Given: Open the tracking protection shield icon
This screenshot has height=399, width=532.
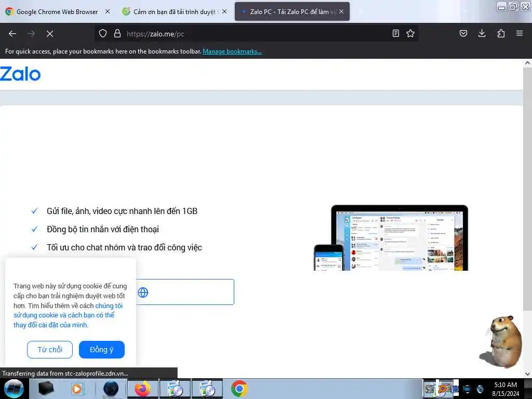Looking at the screenshot, I should coord(103,33).
